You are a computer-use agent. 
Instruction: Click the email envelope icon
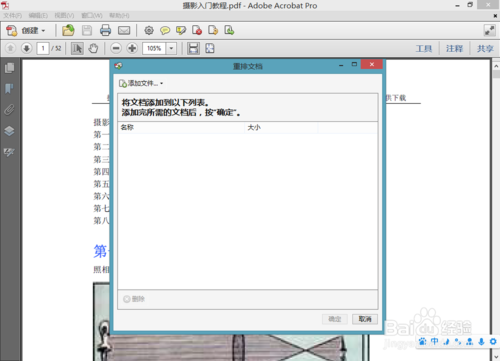click(124, 31)
